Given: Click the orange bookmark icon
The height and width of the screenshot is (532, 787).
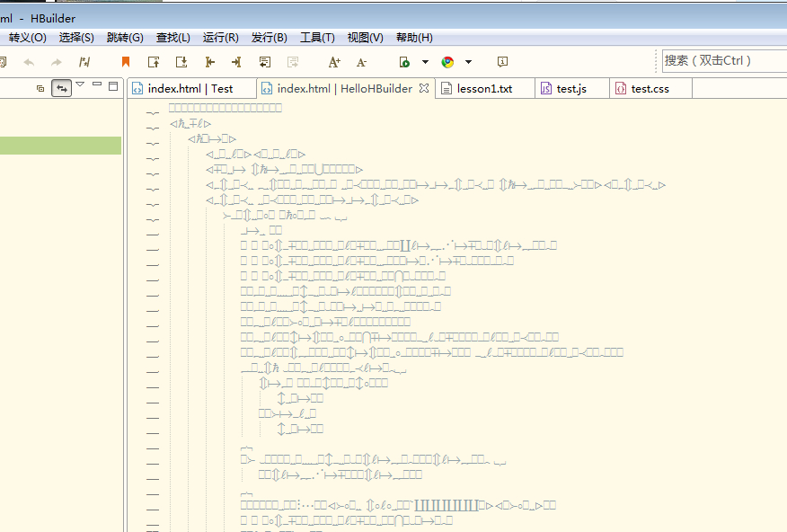Looking at the screenshot, I should [x=126, y=62].
